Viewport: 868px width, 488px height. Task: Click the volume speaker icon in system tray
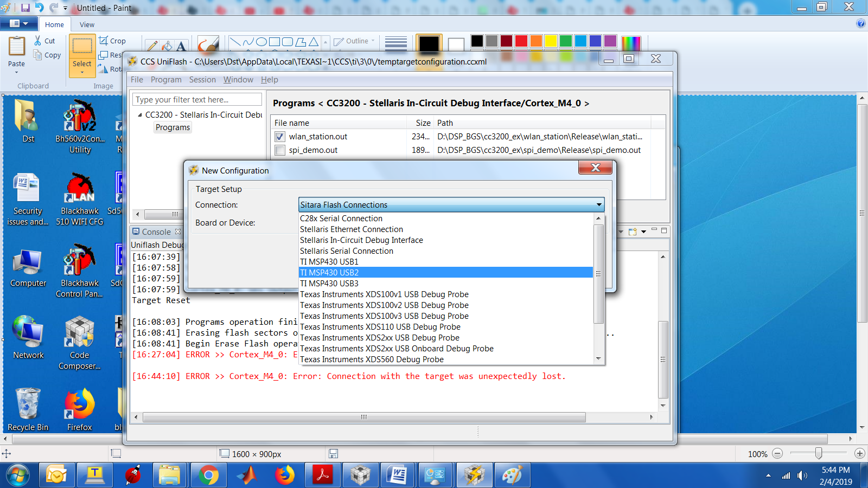[x=802, y=476]
